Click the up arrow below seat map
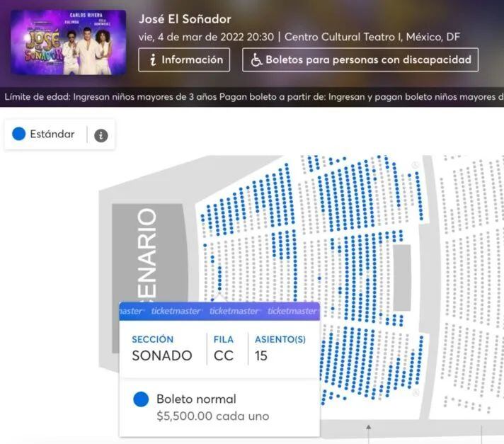The image size is (504, 444). click(x=368, y=428)
